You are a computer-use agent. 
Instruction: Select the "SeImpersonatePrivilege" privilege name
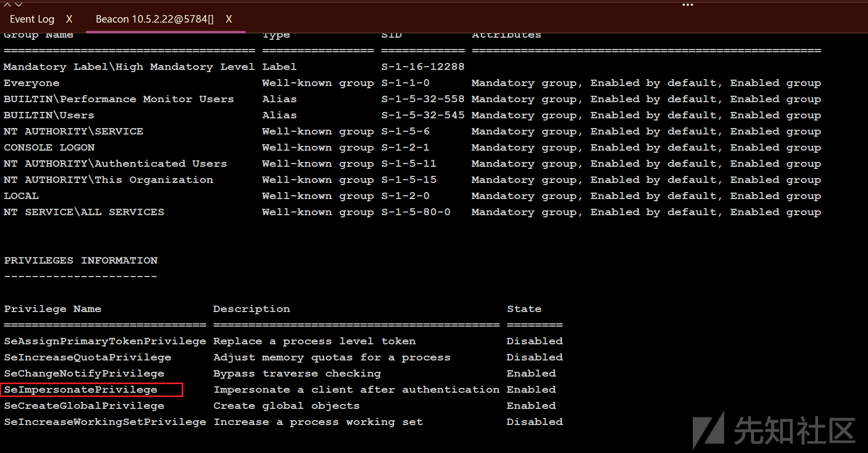81,390
